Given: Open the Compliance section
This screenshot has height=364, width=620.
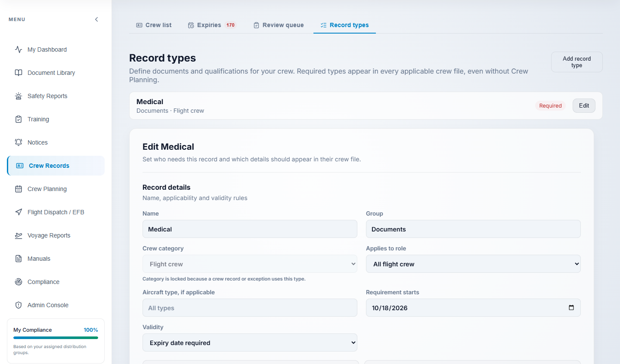Looking at the screenshot, I should (x=56, y=282).
